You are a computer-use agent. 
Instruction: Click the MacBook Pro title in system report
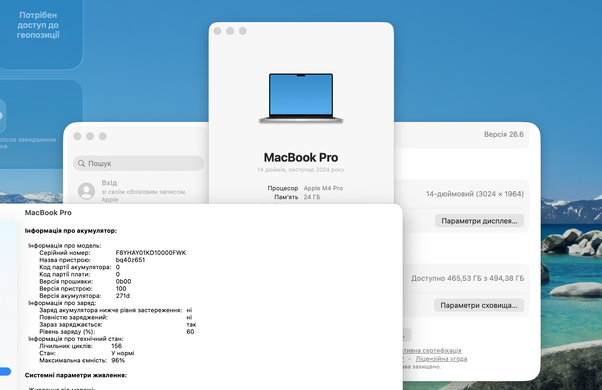[x=48, y=213]
